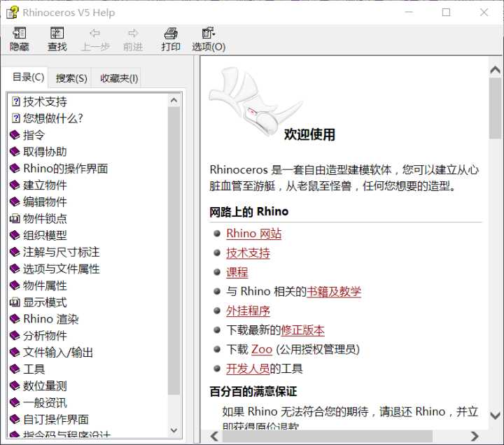Click contents tree scroll-down arrow
The width and height of the screenshot is (504, 445).
[174, 430]
